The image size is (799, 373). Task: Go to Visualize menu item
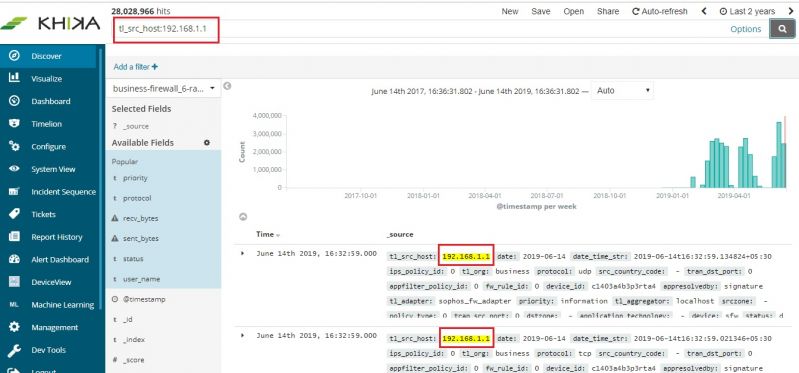click(46, 78)
